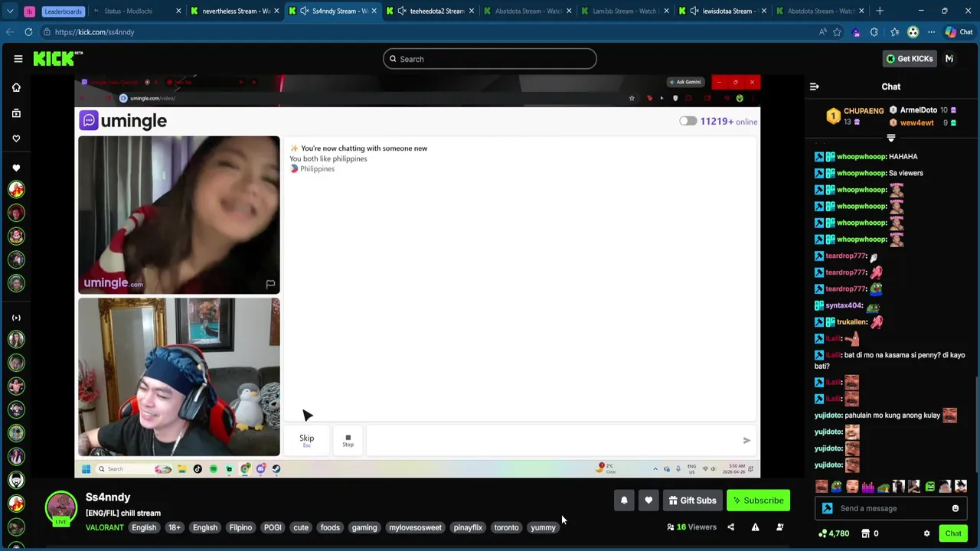Open Leaderboards tab group

point(63,11)
